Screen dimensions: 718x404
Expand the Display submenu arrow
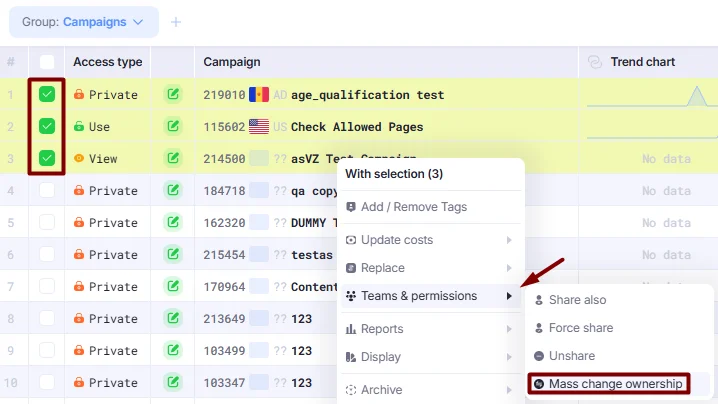tap(509, 357)
